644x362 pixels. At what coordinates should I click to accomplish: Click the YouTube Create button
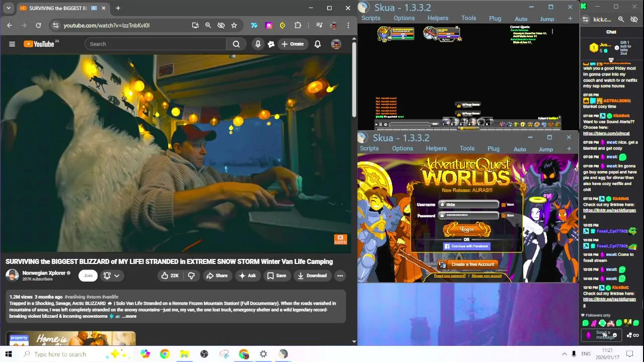coord(292,44)
